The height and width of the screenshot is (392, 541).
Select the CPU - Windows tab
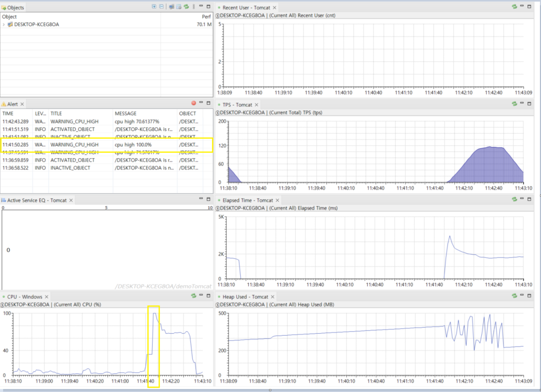(25, 297)
